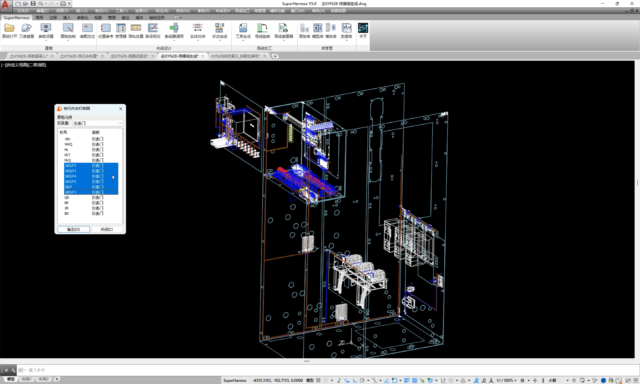Open the wire viewer document-with-eye icon
Image resolution: width=640 pixels, height=384 pixels.
[283, 28]
